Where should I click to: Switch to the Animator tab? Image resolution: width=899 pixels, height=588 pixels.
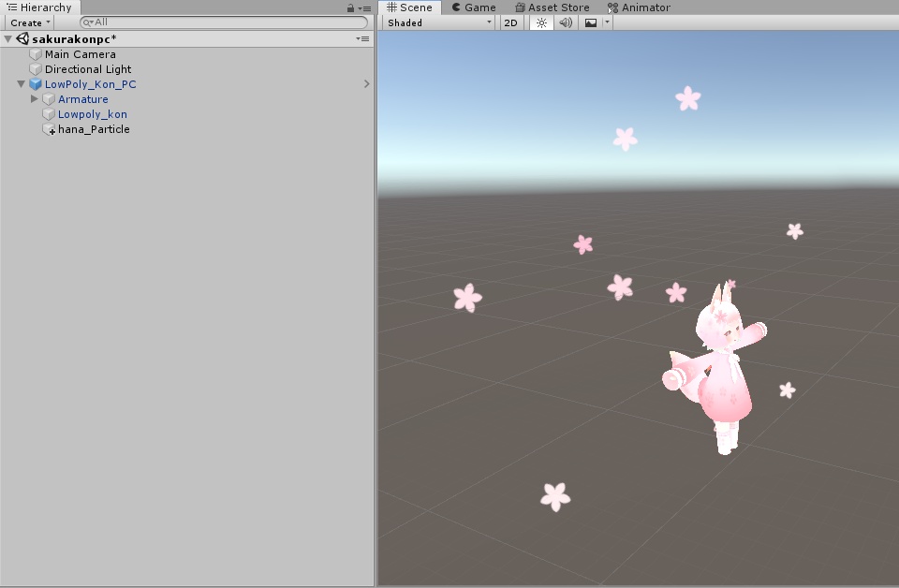pyautogui.click(x=639, y=7)
